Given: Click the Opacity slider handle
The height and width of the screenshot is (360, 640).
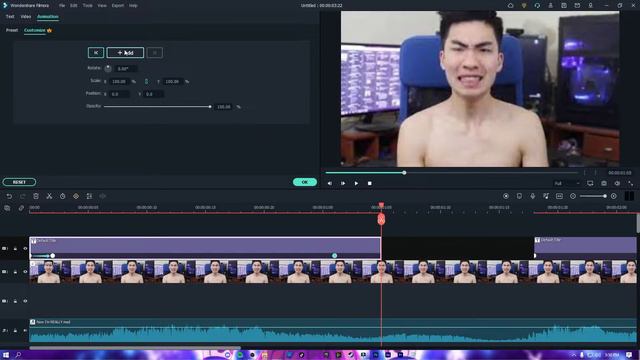Looking at the screenshot, I should point(210,107).
